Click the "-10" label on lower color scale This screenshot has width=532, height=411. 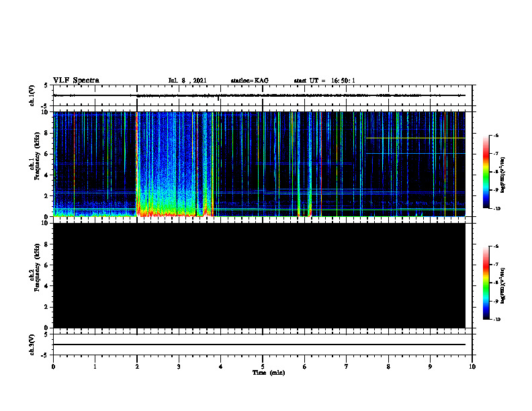point(496,319)
